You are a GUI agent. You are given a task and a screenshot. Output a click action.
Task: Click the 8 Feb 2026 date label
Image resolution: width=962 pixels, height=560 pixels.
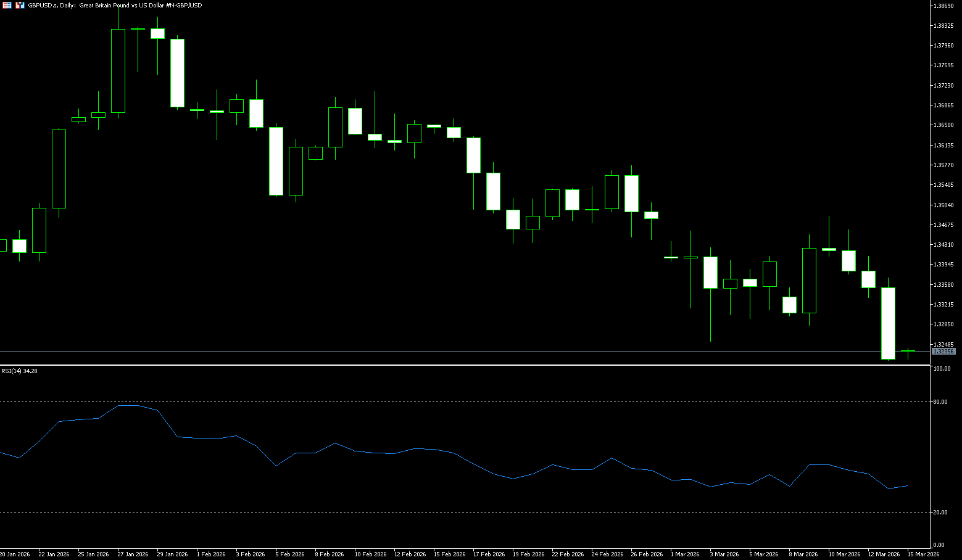[329, 554]
